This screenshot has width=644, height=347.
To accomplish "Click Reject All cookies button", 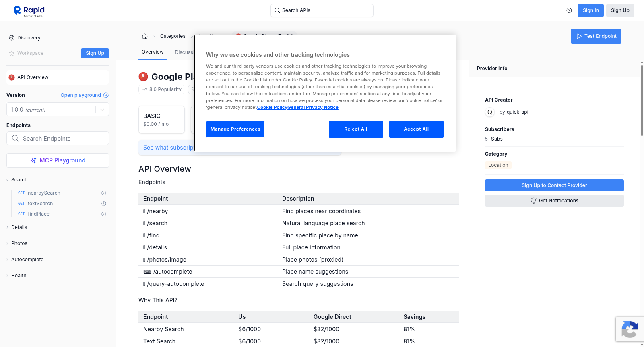I will click(356, 129).
